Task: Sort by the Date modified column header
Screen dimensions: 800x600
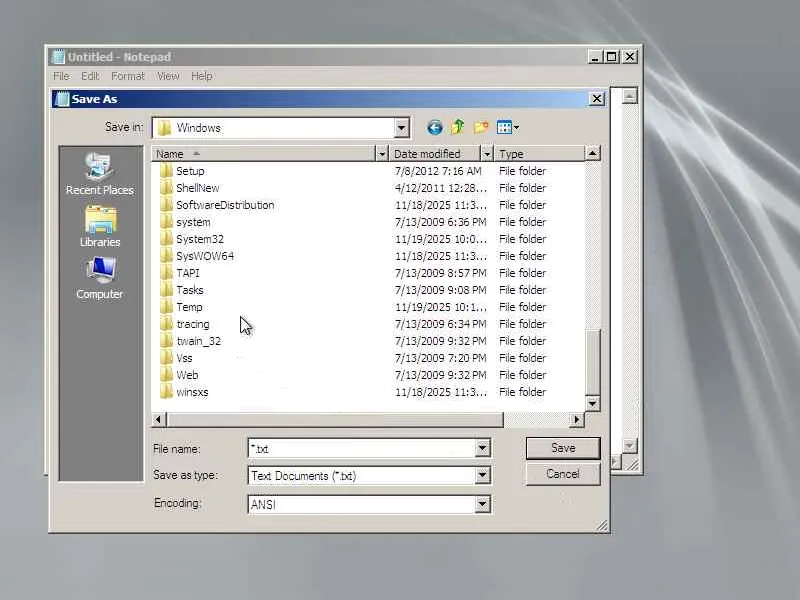Action: pyautogui.click(x=435, y=154)
